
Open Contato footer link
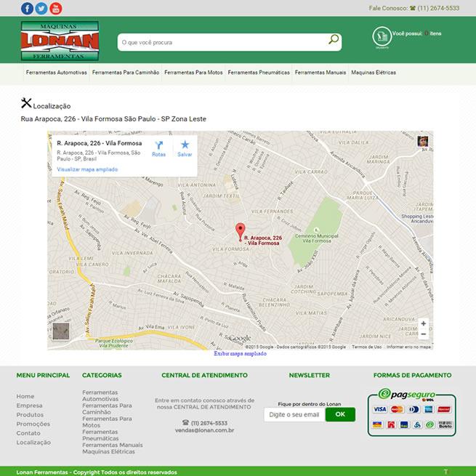[x=28, y=433]
